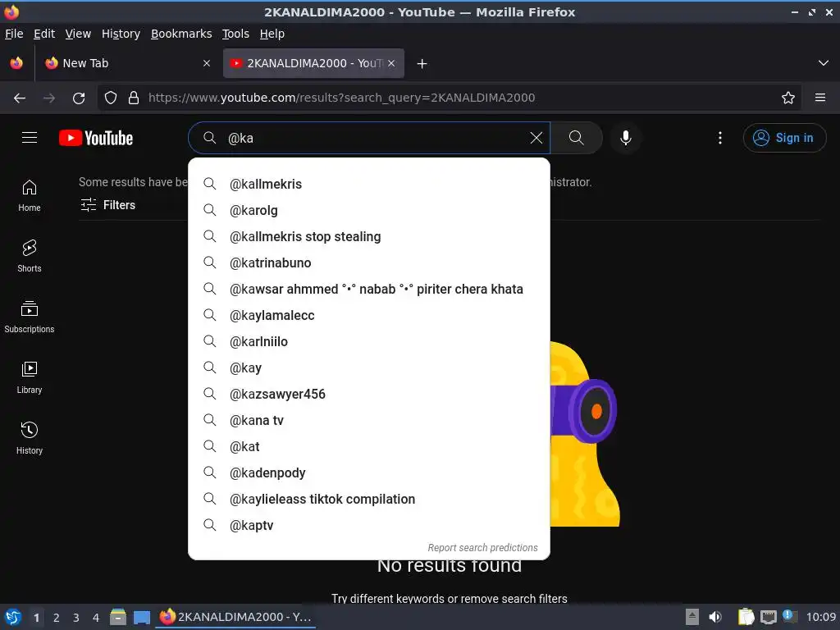
Task: Select suggestion @kawsar ahmmed nabab
Action: [369, 289]
